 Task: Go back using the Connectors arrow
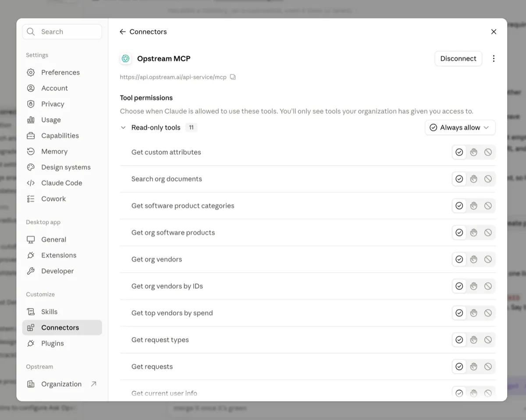point(123,32)
